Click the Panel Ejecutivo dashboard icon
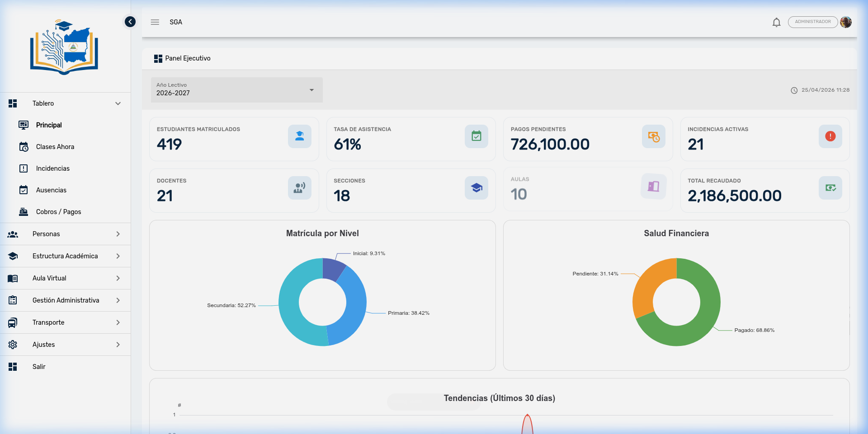 (158, 58)
